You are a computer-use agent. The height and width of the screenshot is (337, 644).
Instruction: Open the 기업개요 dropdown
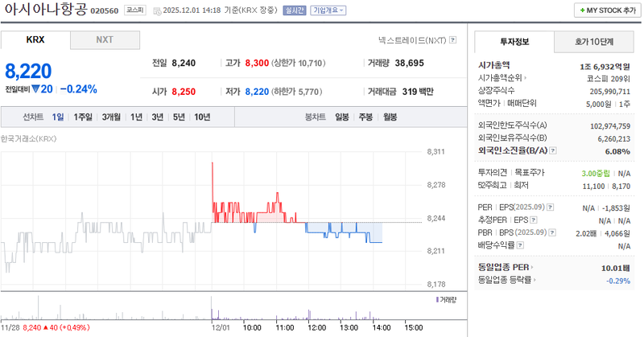pos(328,10)
